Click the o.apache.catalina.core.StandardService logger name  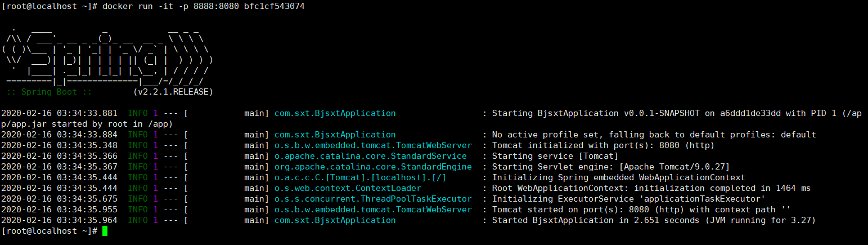pos(370,156)
